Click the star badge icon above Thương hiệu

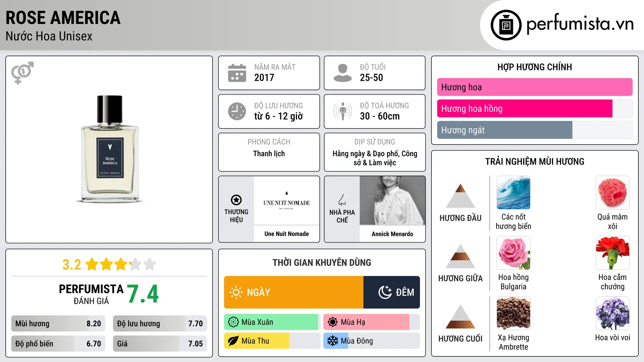236,200
